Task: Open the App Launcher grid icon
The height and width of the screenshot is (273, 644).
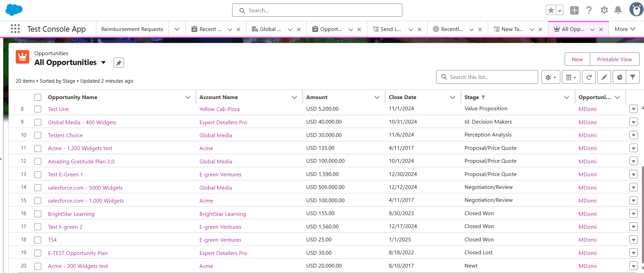Action: point(15,29)
